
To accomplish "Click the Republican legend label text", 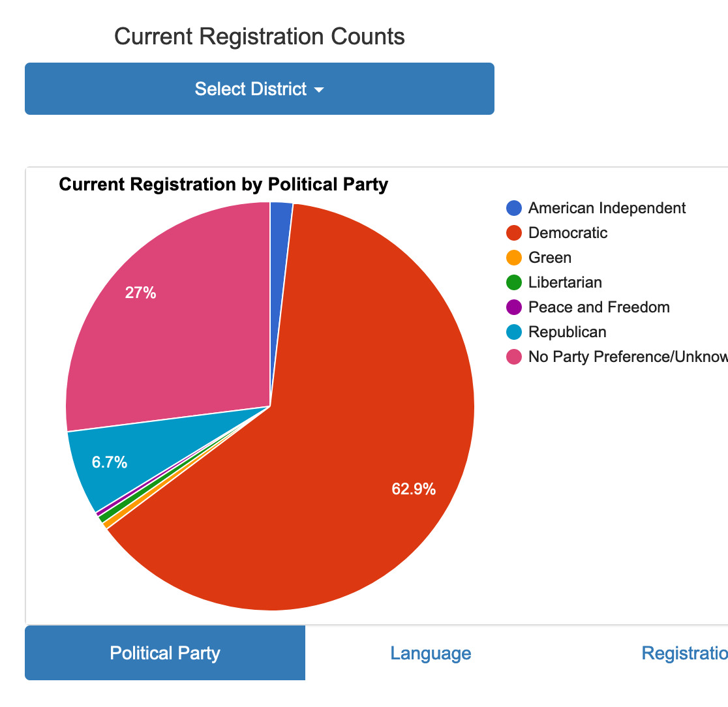I will (567, 332).
